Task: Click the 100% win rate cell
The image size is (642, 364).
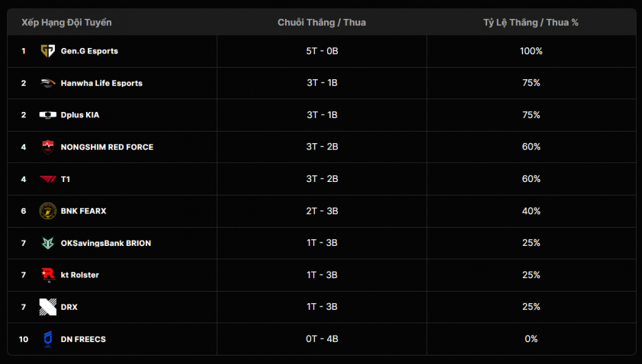Action: [x=531, y=51]
